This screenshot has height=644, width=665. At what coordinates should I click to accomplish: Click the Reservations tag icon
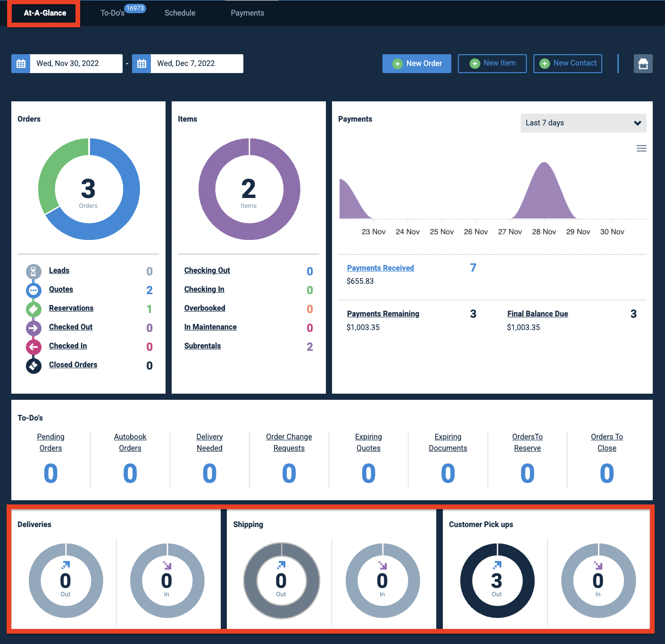click(x=33, y=309)
